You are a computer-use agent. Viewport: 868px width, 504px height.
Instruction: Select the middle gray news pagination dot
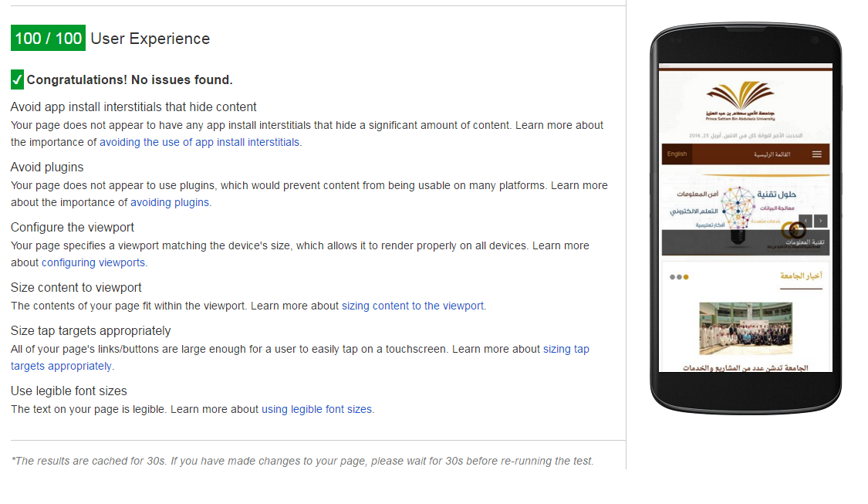(x=679, y=277)
